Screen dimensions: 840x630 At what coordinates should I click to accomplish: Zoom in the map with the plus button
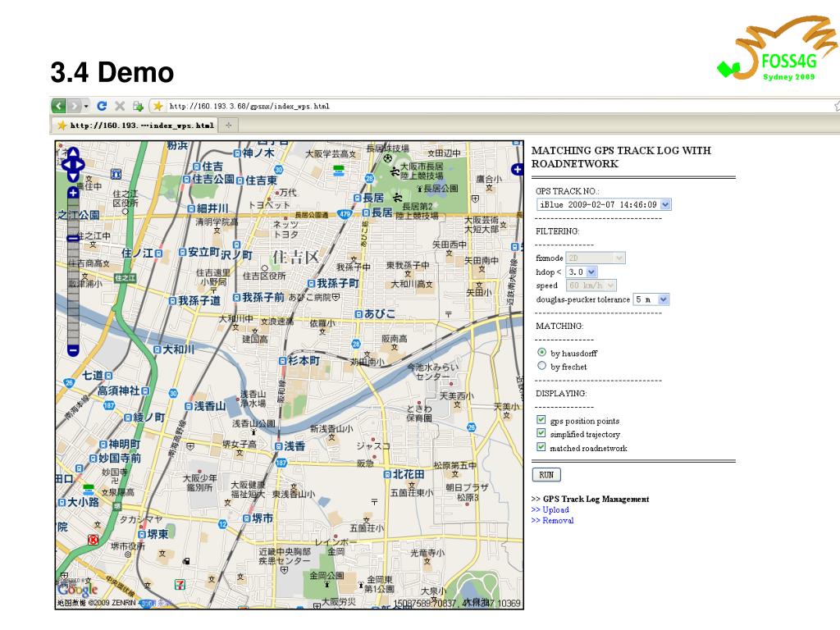coord(73,192)
